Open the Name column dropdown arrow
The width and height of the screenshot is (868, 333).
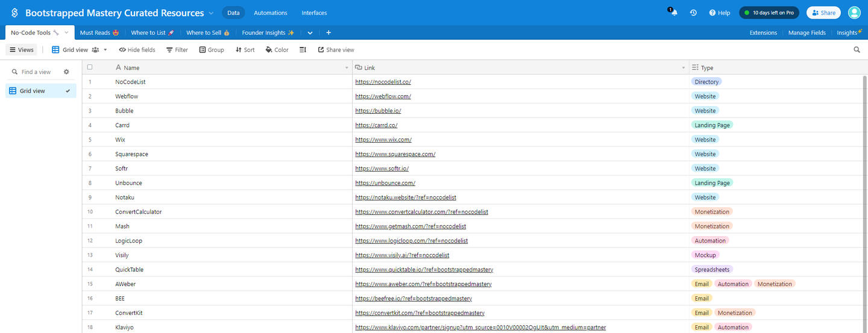click(x=347, y=68)
